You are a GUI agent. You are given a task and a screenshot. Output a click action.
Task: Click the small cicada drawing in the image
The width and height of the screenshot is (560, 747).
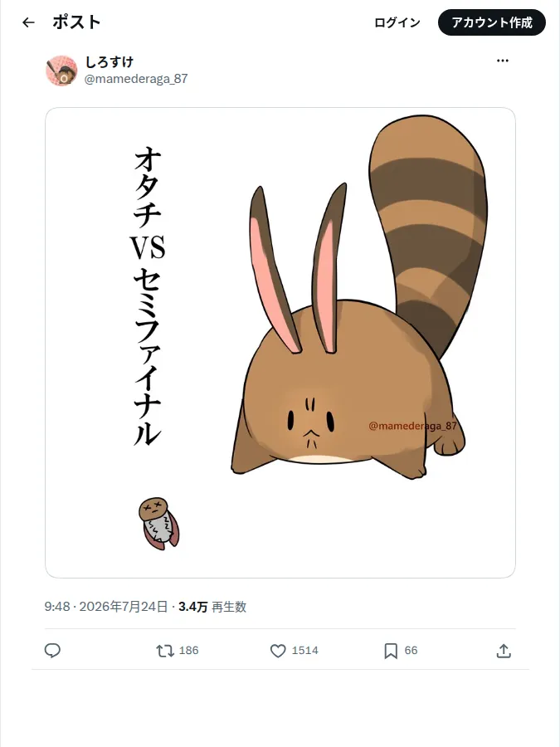click(159, 524)
